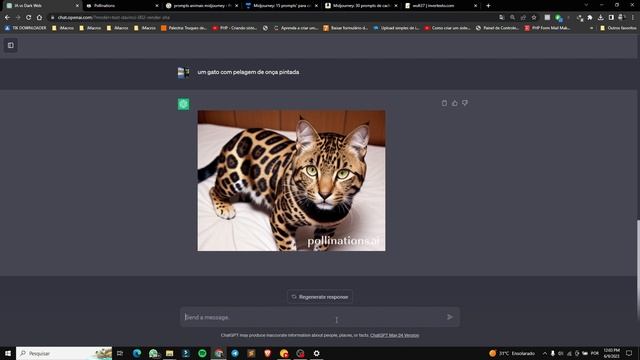Switch to the invertexto.com tab

(x=441, y=6)
